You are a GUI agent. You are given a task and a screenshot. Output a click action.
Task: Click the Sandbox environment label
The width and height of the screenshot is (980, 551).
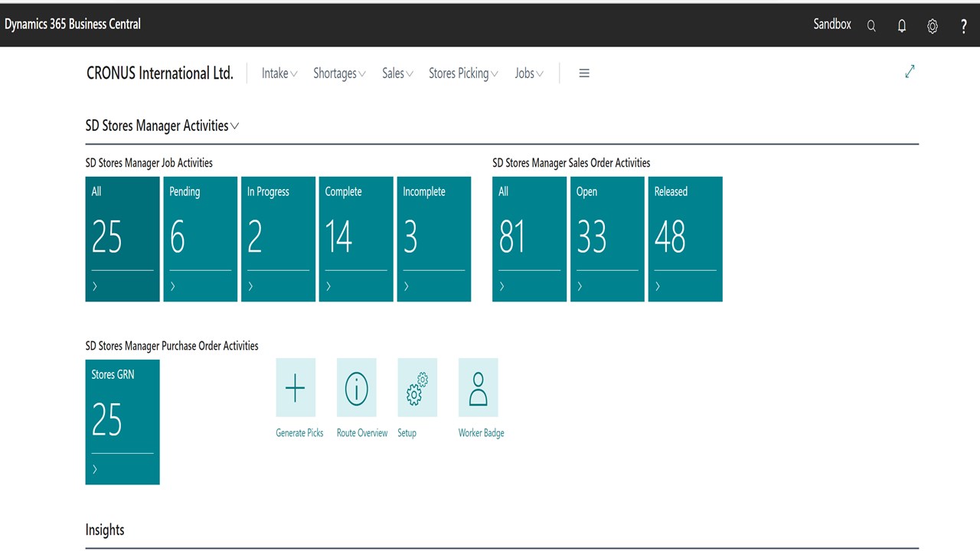pyautogui.click(x=832, y=24)
